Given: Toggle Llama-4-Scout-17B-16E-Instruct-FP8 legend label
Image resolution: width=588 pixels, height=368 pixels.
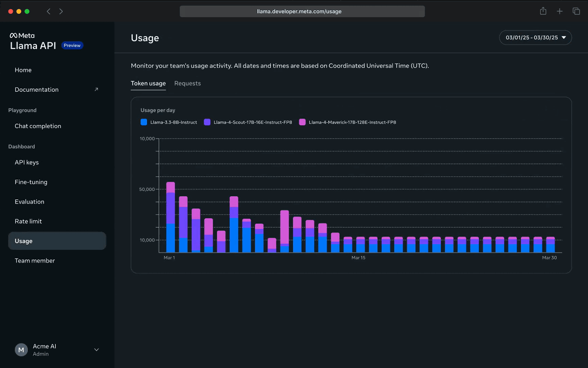Looking at the screenshot, I should [x=253, y=122].
